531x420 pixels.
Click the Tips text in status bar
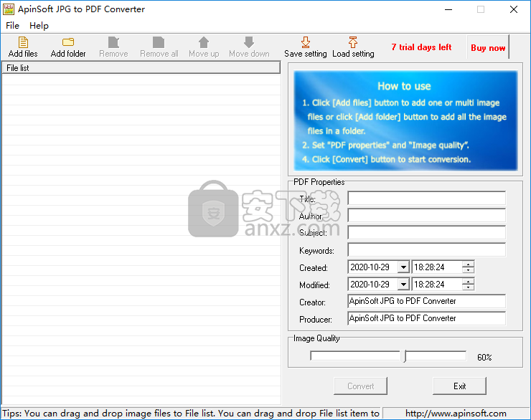191,414
